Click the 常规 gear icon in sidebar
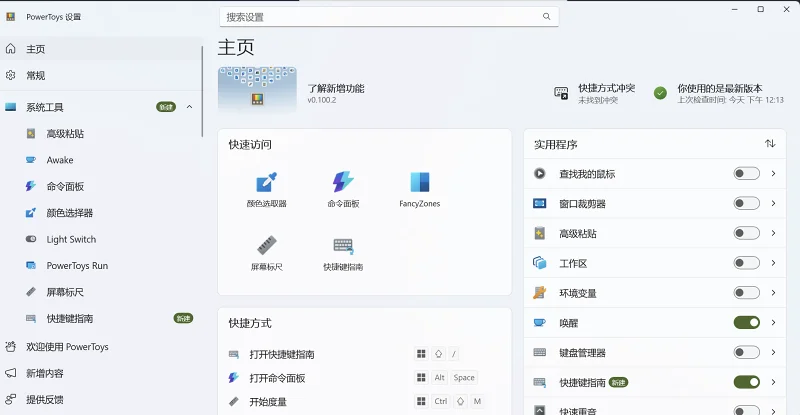800x415 pixels. (x=10, y=75)
